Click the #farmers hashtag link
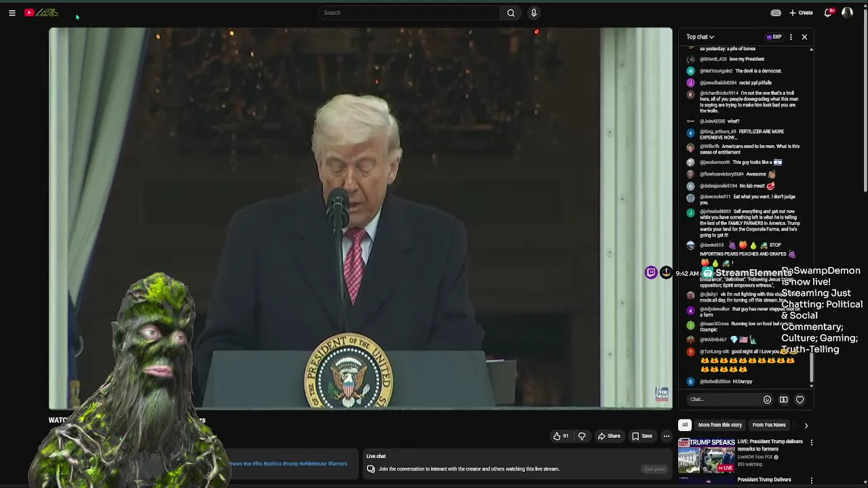 coord(338,464)
